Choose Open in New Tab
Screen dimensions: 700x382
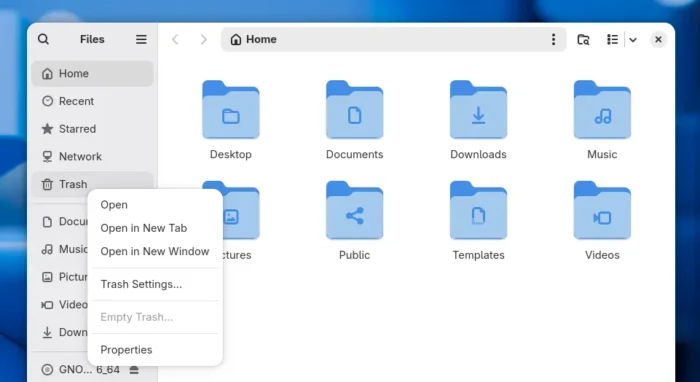(155, 228)
